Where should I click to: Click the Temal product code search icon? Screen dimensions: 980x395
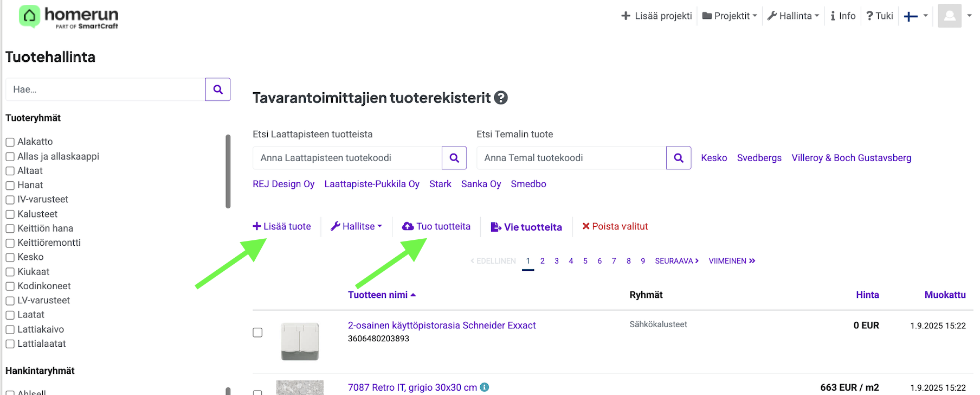[x=679, y=158]
